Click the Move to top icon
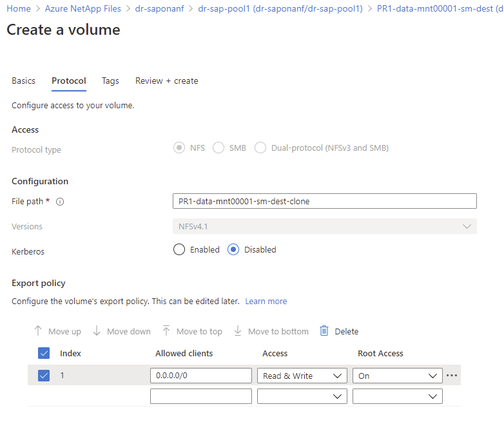The height and width of the screenshot is (422, 504). click(166, 331)
